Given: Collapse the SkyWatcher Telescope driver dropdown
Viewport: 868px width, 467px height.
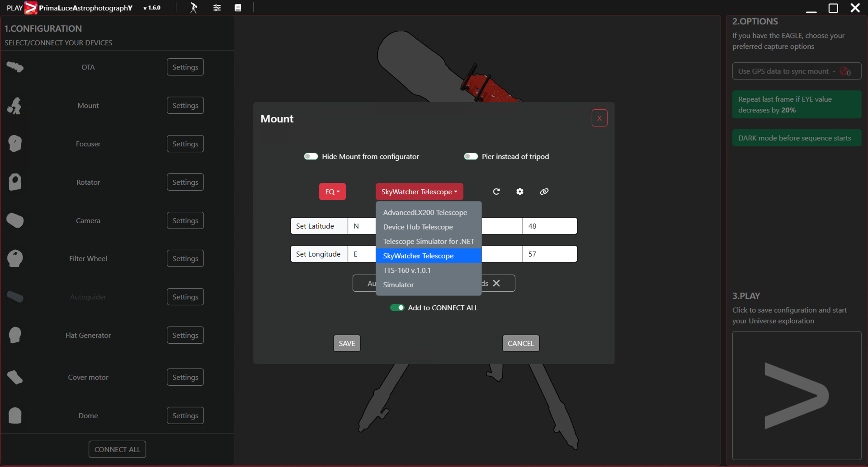Looking at the screenshot, I should pyautogui.click(x=419, y=191).
